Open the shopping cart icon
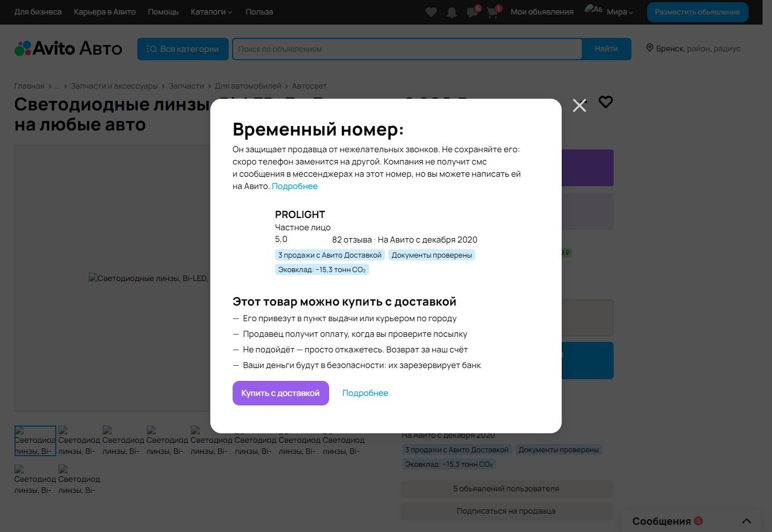 (493, 12)
